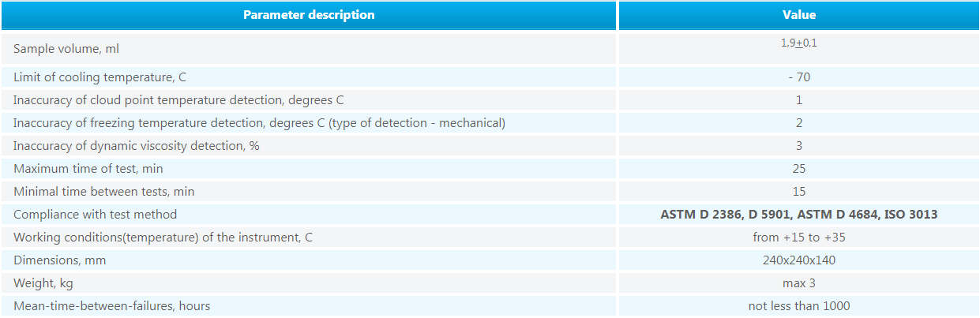Click the not less than 1000 value
Viewport: 980px width, 318px height.
point(799,306)
